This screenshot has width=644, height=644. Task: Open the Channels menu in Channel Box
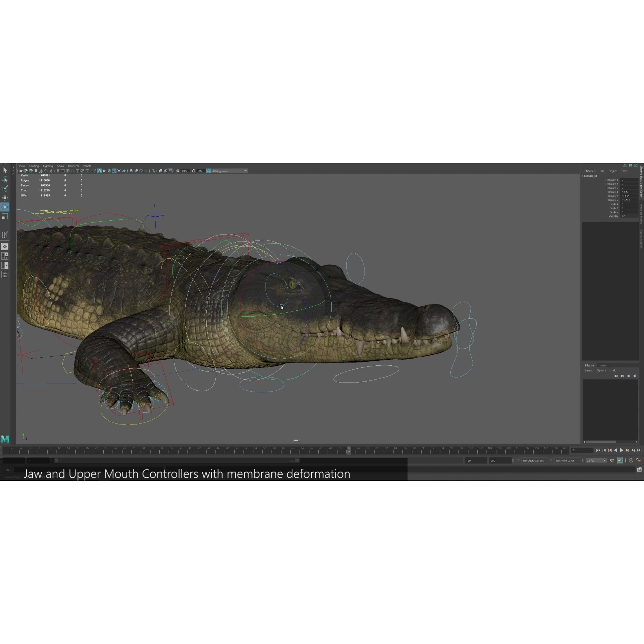coord(590,171)
